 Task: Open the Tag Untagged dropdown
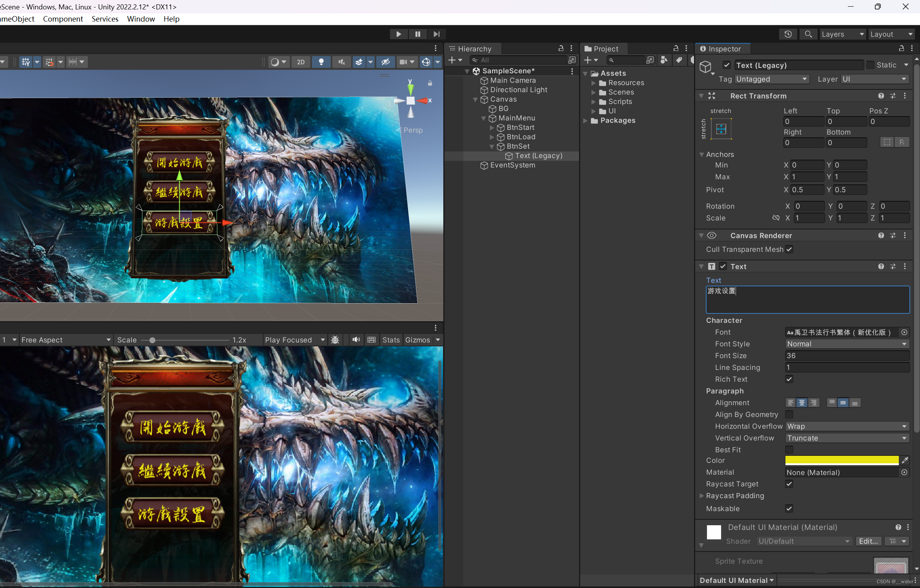tap(772, 79)
